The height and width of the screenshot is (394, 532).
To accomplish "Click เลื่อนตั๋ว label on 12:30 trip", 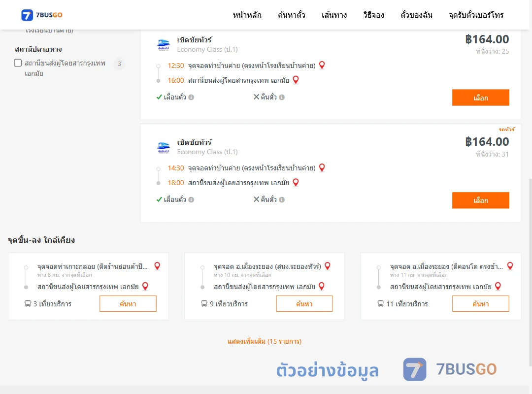I will point(175,97).
